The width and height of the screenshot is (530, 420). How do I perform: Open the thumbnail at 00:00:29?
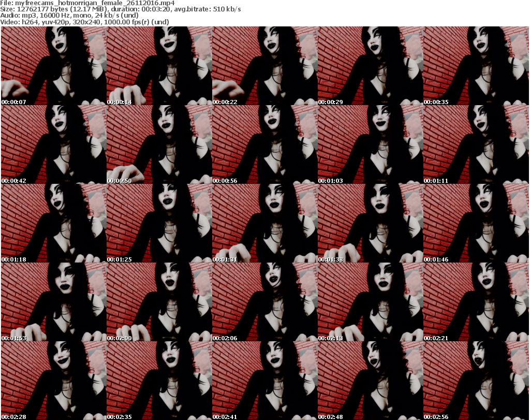[370, 66]
